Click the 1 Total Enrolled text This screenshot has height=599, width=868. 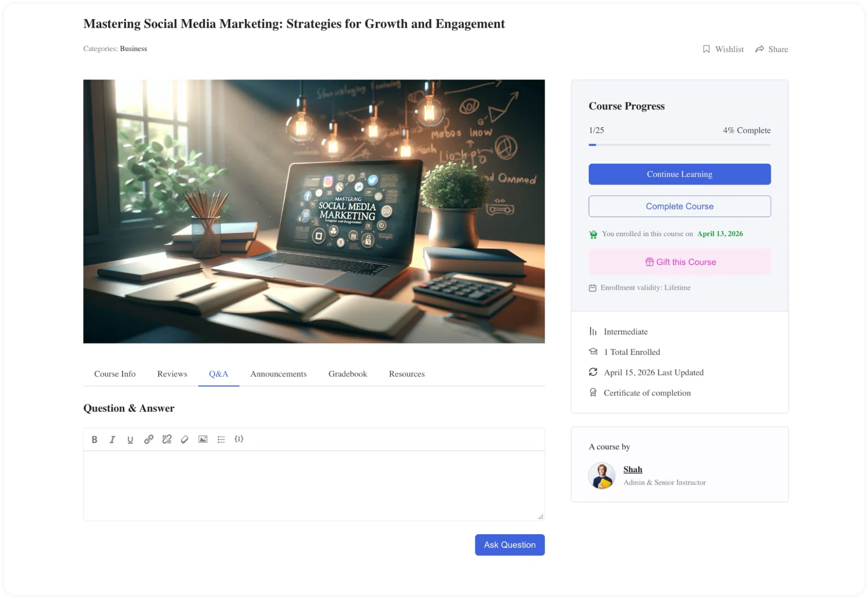tap(632, 352)
